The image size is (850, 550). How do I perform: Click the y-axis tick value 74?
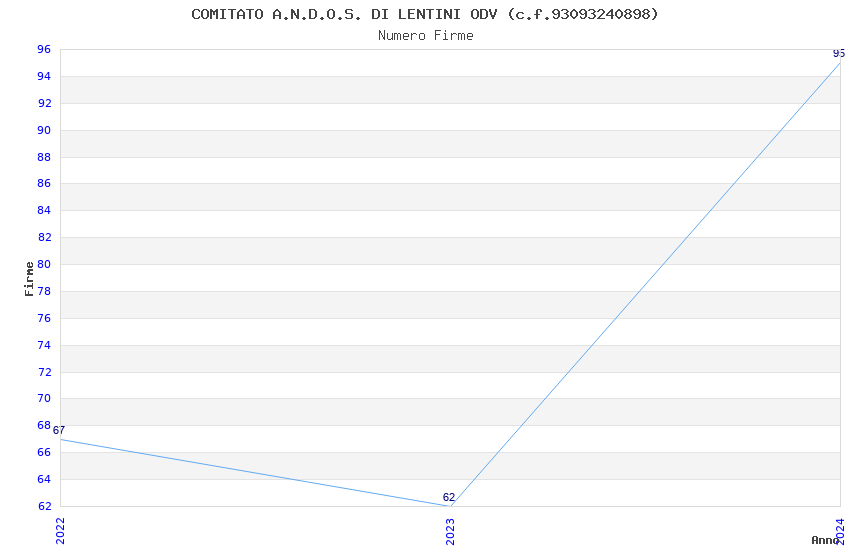[x=44, y=345]
